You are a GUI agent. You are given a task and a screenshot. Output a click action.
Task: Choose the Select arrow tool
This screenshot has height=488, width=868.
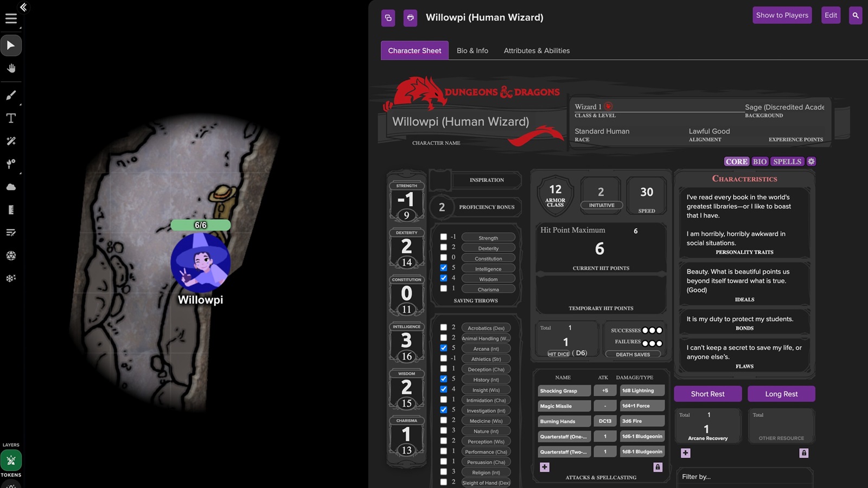click(x=11, y=46)
